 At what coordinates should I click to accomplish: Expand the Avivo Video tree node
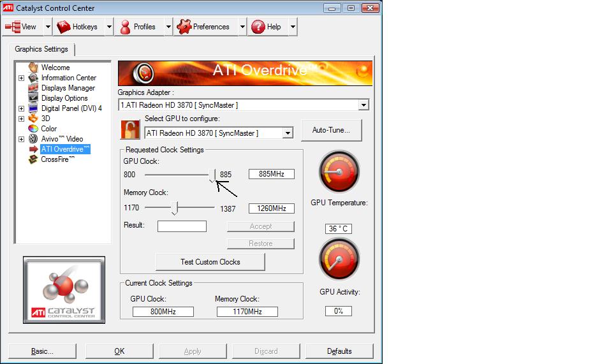pyautogui.click(x=21, y=139)
